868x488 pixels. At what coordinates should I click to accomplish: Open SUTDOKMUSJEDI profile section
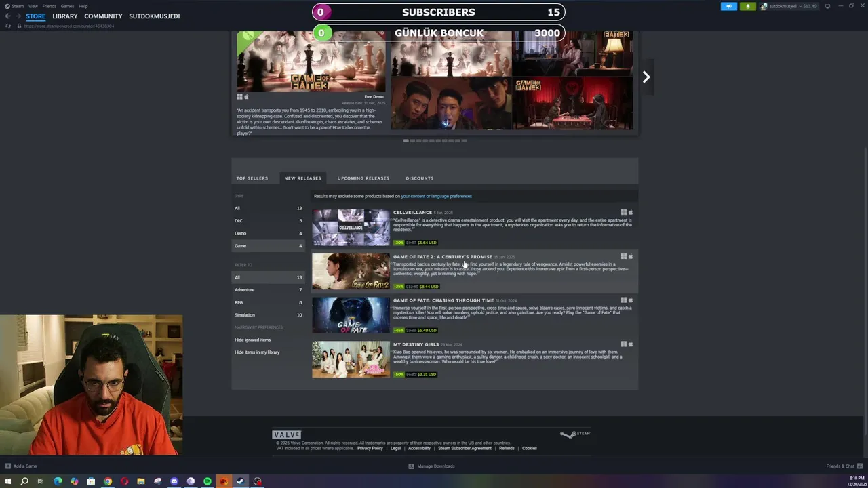(155, 16)
